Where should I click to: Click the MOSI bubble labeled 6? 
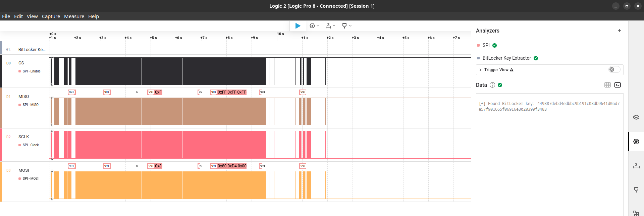pyautogui.click(x=137, y=166)
